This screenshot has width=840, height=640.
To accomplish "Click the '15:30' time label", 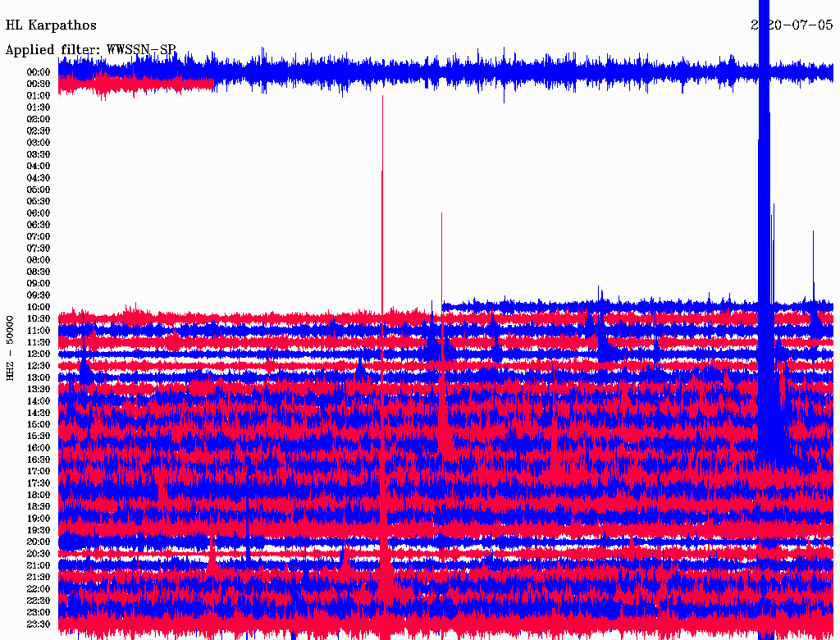I will coord(39,437).
